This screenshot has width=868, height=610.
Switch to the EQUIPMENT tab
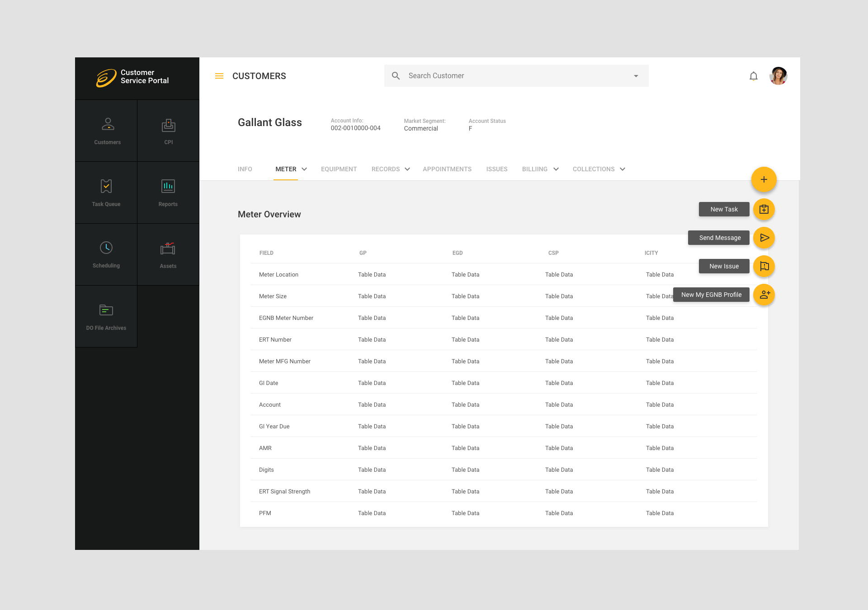click(x=339, y=169)
